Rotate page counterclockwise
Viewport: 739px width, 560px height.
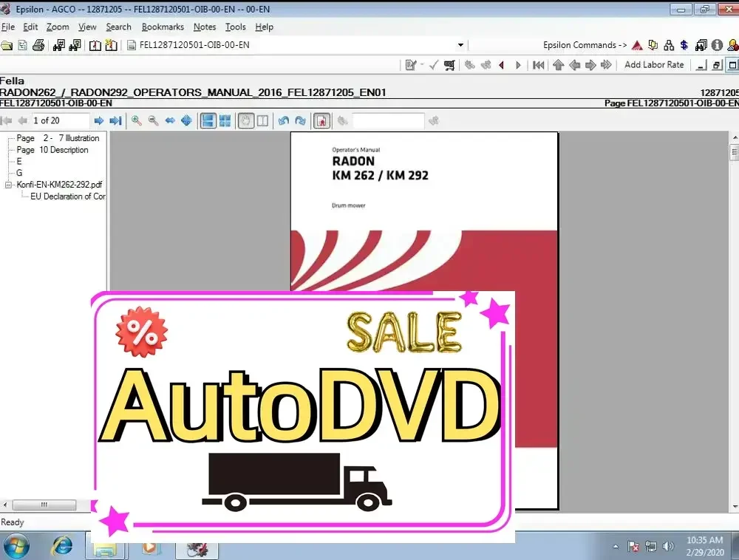pos(283,121)
